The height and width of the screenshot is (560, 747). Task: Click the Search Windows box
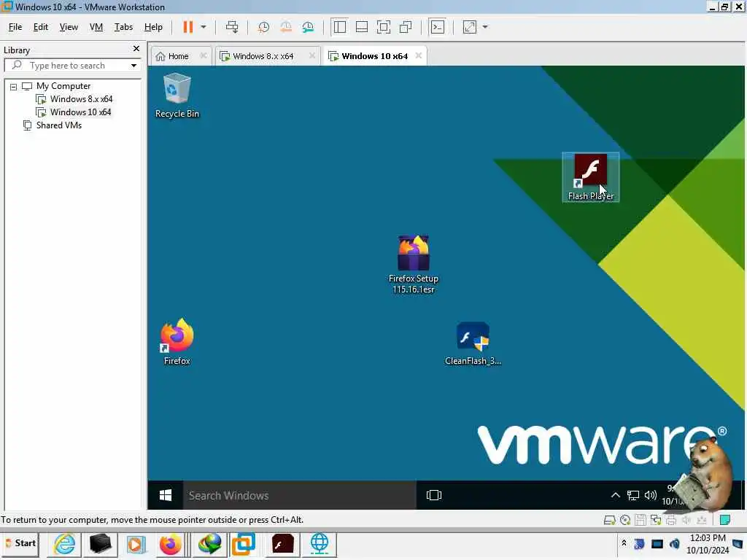pos(300,495)
